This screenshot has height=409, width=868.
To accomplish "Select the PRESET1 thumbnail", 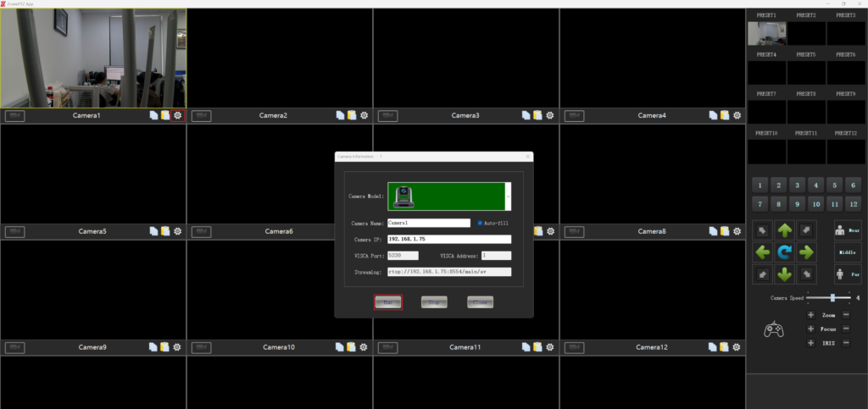I will [766, 33].
